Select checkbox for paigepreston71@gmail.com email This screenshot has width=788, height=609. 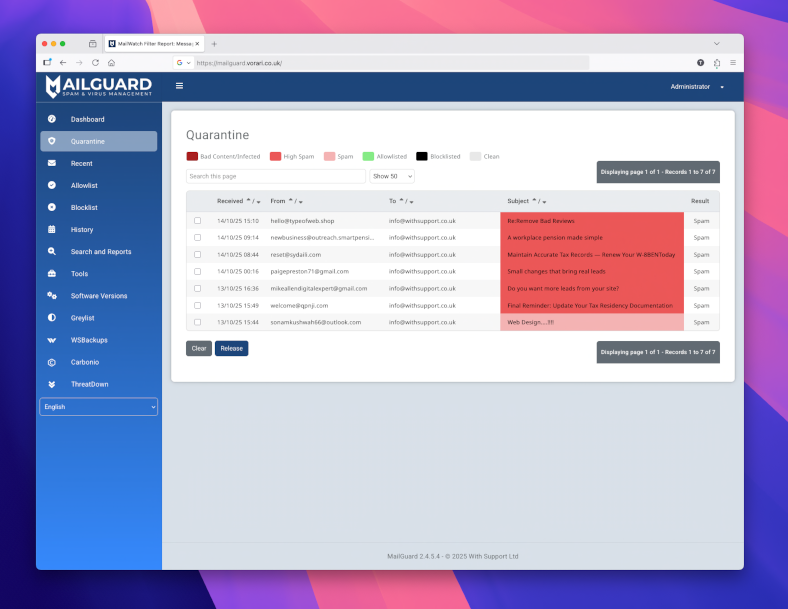[197, 271]
